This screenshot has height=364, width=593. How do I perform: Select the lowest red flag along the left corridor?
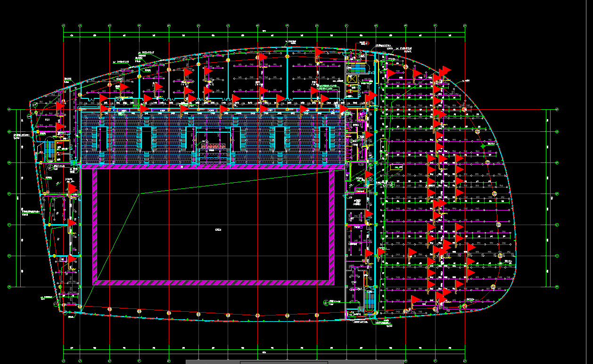72,259
